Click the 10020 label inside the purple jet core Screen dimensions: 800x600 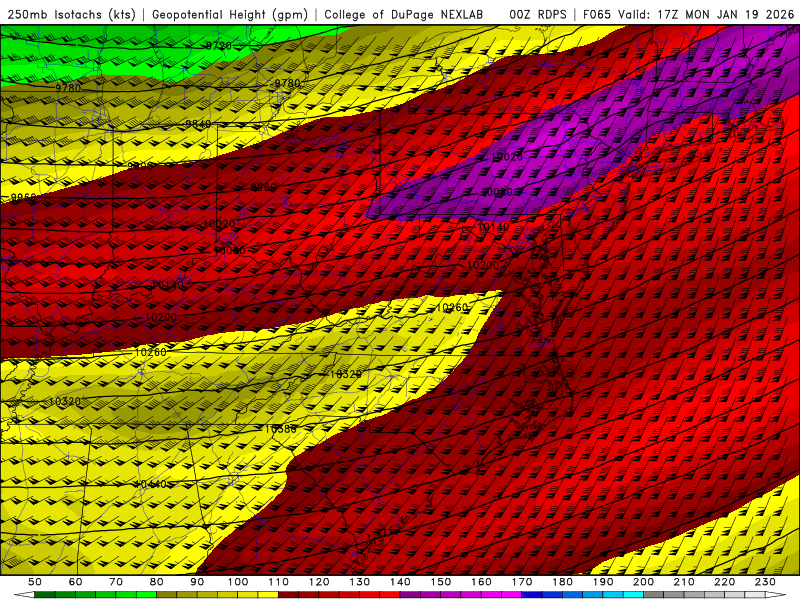(507, 157)
